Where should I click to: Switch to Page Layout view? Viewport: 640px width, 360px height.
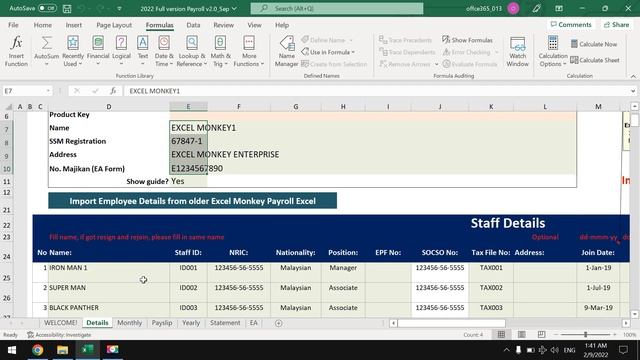[521, 334]
